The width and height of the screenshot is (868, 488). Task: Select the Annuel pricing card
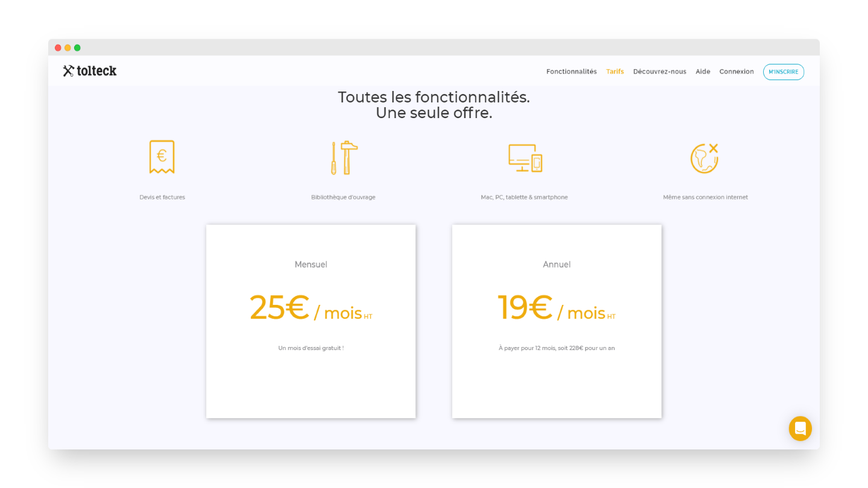point(557,321)
